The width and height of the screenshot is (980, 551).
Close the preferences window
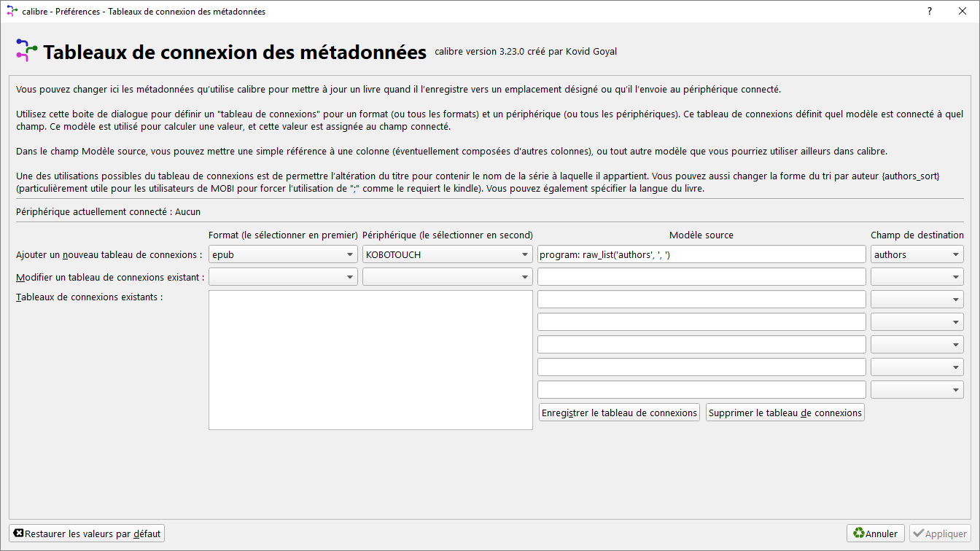click(962, 11)
